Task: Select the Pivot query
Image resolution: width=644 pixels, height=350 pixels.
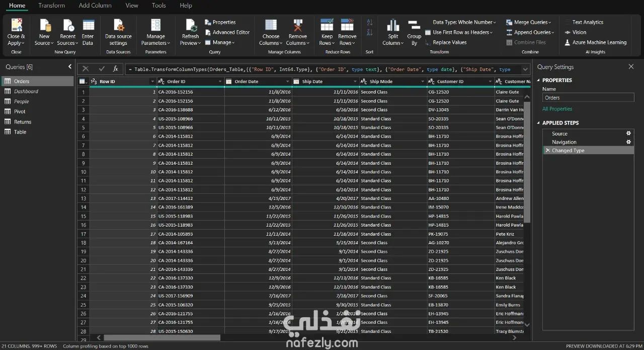Action: tap(37, 111)
